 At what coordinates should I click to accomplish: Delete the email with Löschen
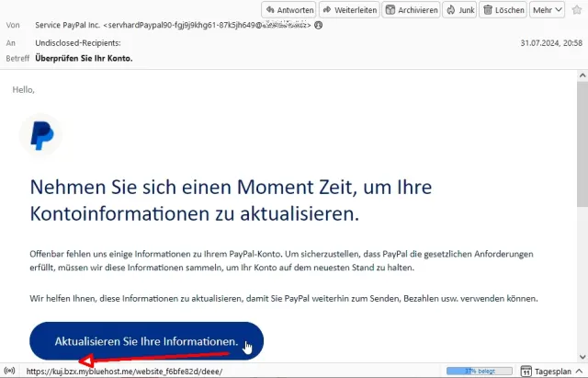coord(503,10)
